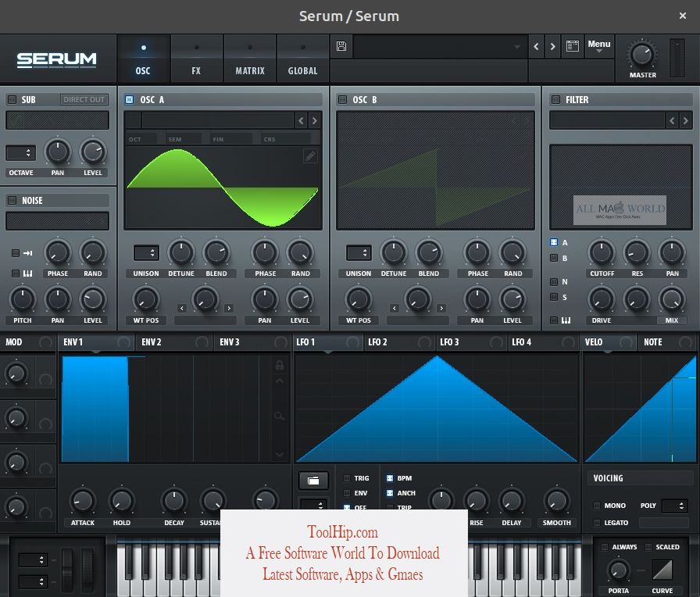Open the filter type selector box
700x597 pixels.
[x=607, y=120]
